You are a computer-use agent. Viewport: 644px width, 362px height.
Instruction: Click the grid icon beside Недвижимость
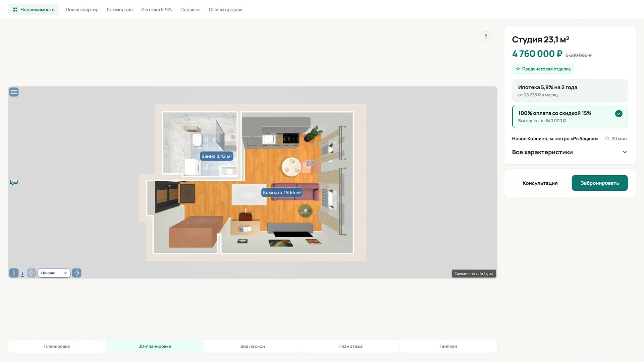[x=15, y=9]
